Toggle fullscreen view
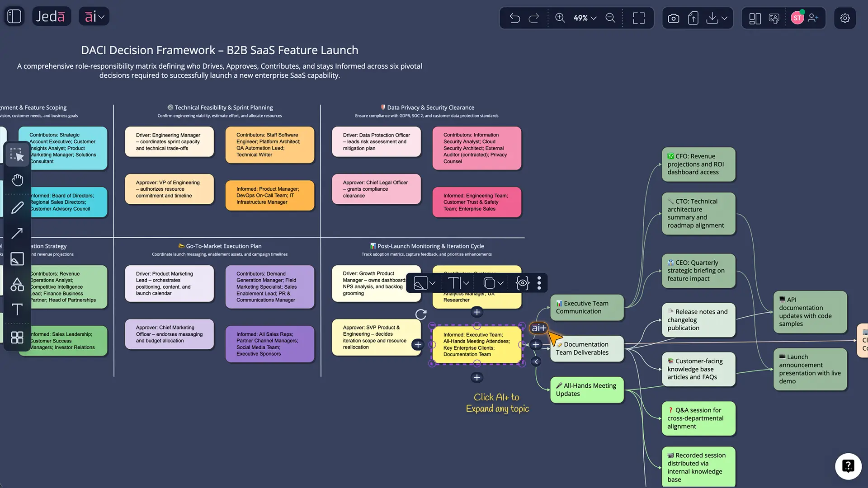This screenshot has width=868, height=488. (638, 18)
